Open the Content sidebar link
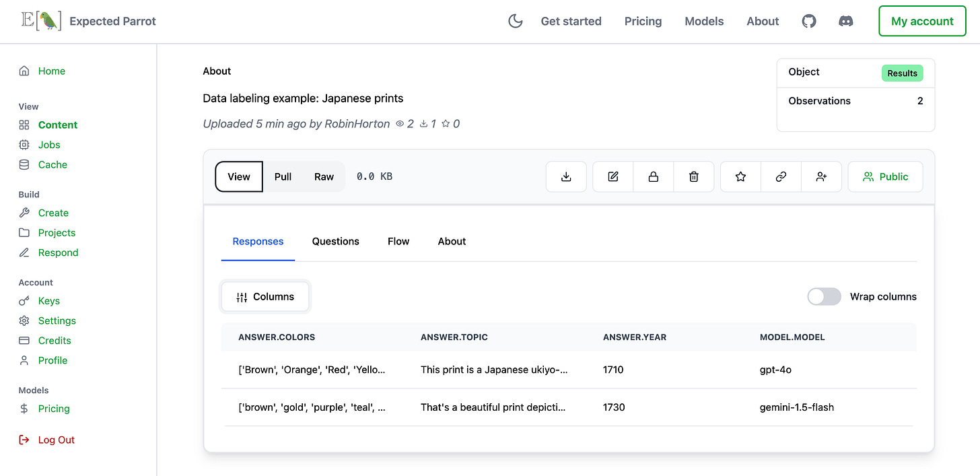 [58, 125]
